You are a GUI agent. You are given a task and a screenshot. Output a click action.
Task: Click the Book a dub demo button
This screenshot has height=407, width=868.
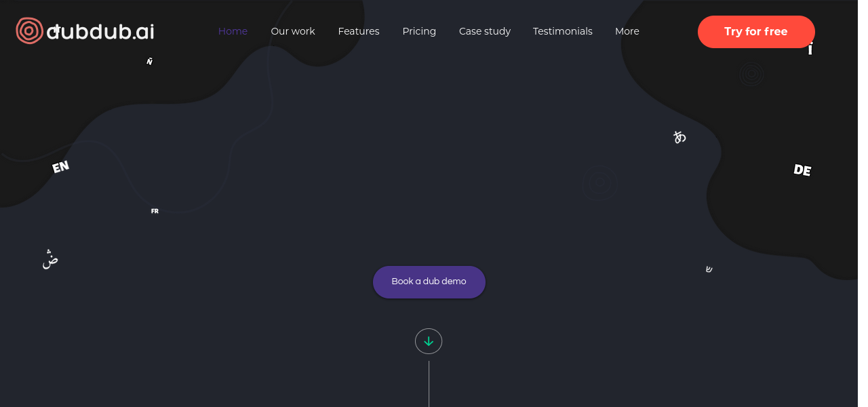point(429,282)
